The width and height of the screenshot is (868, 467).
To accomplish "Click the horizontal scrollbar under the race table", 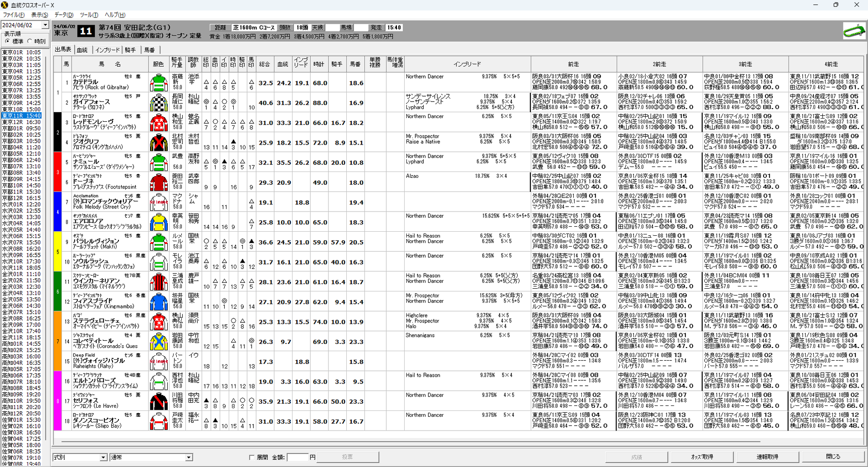I will coord(411,441).
